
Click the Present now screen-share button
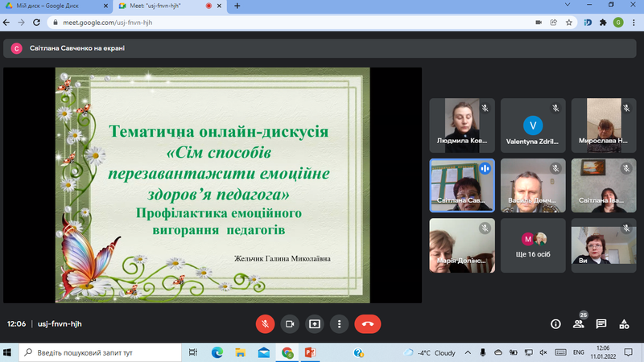pyautogui.click(x=315, y=324)
